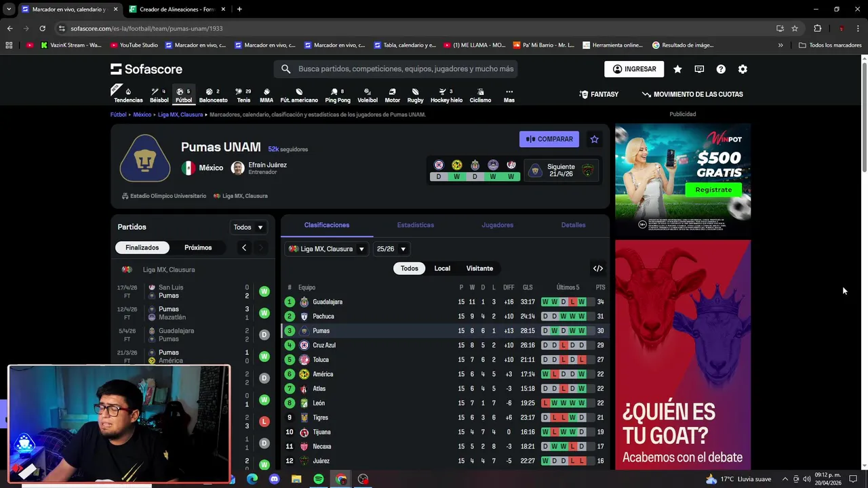The image size is (868, 488).
Task: Open Efraín Juárez coach profile
Action: 259,168
